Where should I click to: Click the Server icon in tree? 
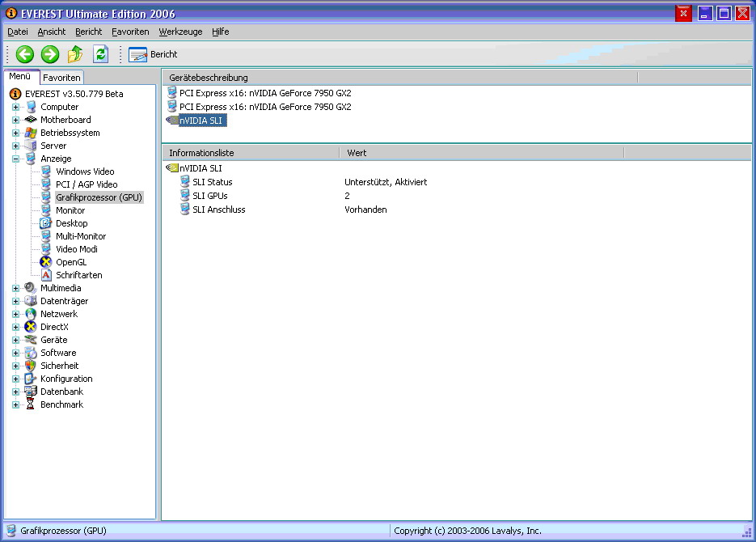click(31, 146)
